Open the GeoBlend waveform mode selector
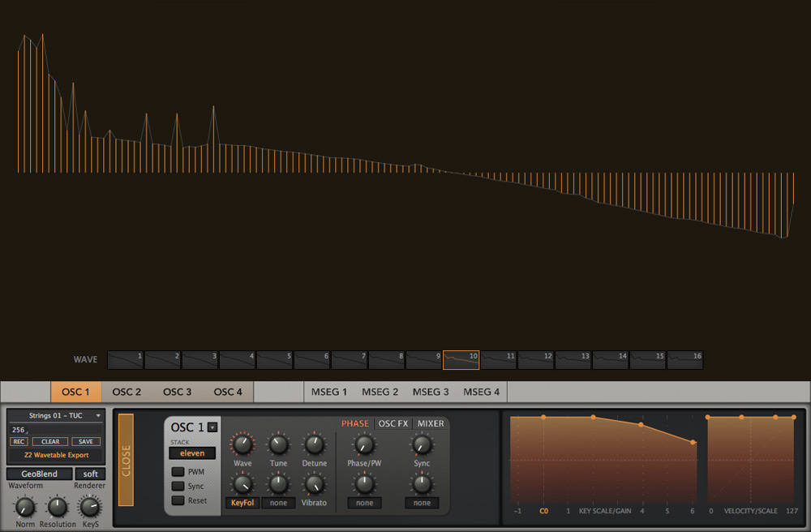This screenshot has width=811, height=532. 38,474
